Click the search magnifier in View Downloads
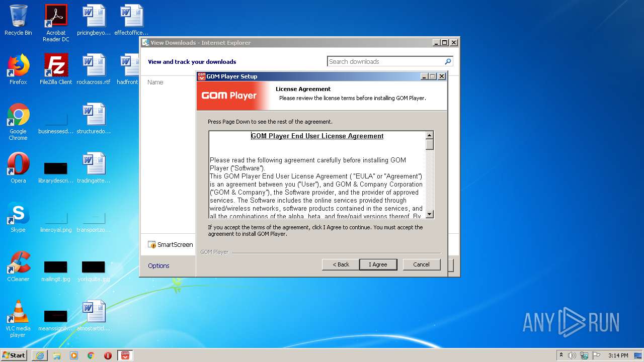Viewport: 644px width, 362px height. [448, 61]
